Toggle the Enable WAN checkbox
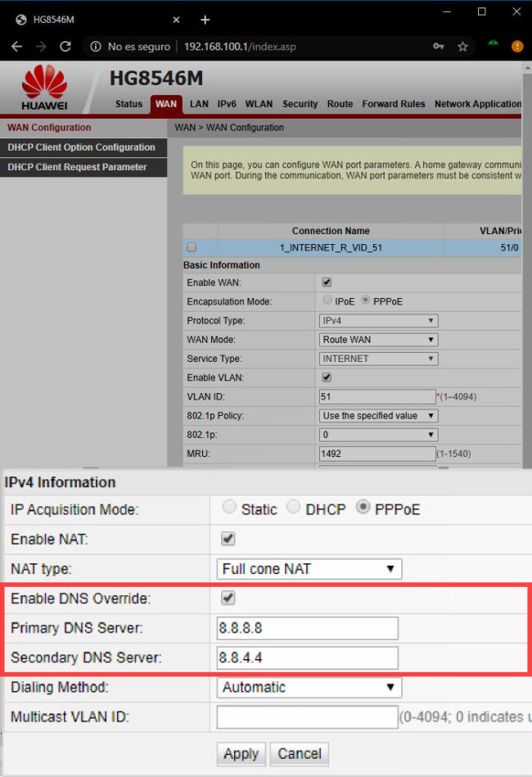The height and width of the screenshot is (777, 532). [x=327, y=282]
